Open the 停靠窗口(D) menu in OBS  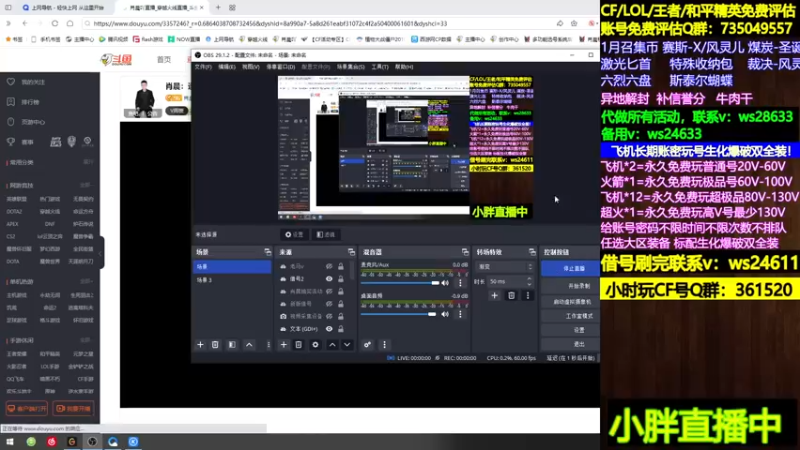[x=281, y=67]
